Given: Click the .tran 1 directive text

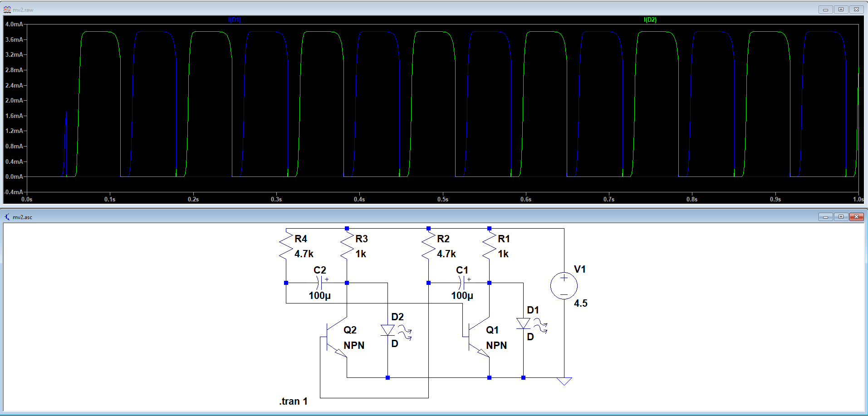Looking at the screenshot, I should click(x=293, y=401).
